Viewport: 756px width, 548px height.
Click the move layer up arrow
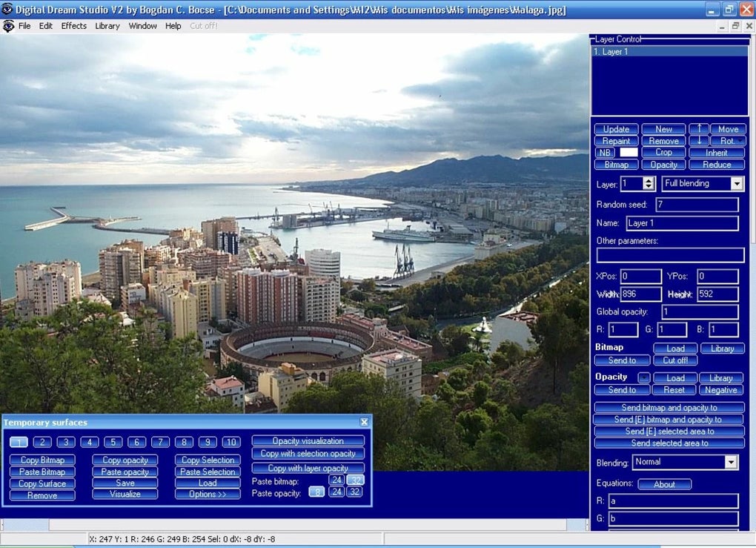(699, 128)
